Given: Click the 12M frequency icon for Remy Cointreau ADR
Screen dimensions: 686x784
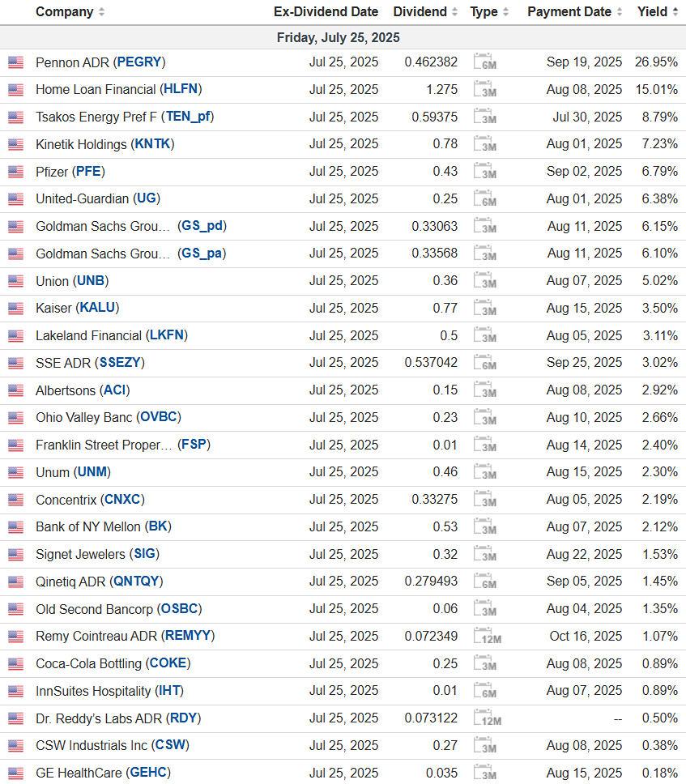Looking at the screenshot, I should coord(487,637).
